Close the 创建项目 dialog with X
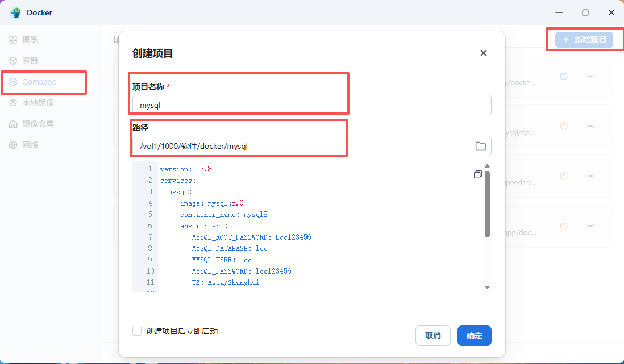624x364 pixels. point(484,53)
